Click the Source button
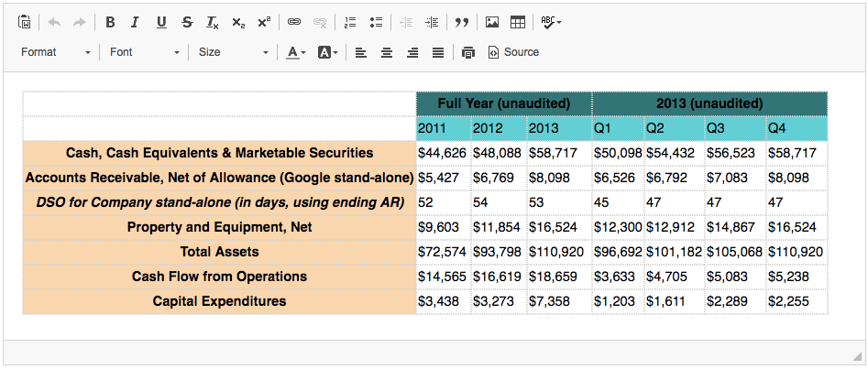The image size is (868, 369). click(513, 52)
